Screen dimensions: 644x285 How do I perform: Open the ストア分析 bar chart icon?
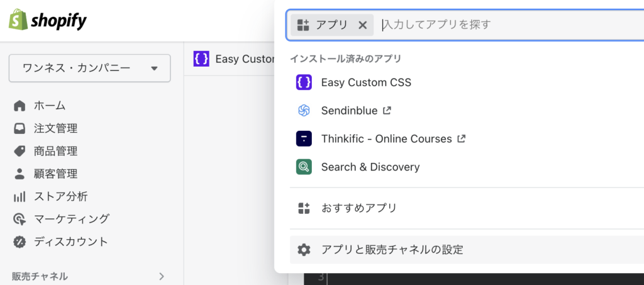pyautogui.click(x=19, y=197)
